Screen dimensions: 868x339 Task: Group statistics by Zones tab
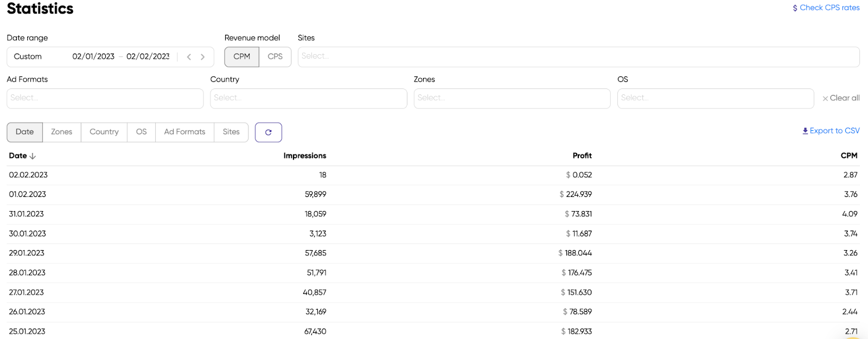point(61,132)
